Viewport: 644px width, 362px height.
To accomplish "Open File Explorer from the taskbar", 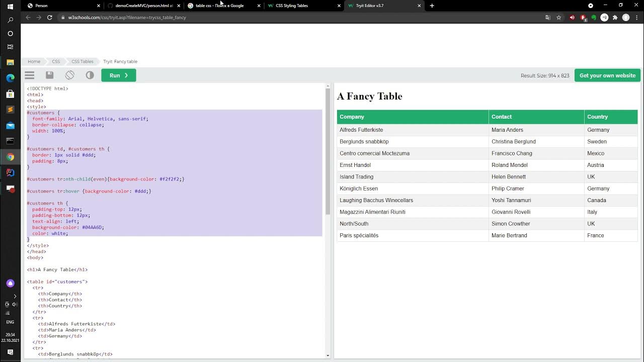I will click(x=10, y=62).
